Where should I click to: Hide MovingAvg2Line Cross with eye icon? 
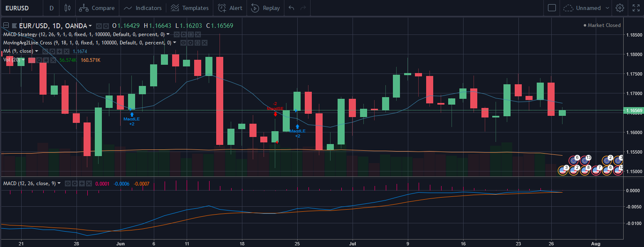(x=183, y=43)
